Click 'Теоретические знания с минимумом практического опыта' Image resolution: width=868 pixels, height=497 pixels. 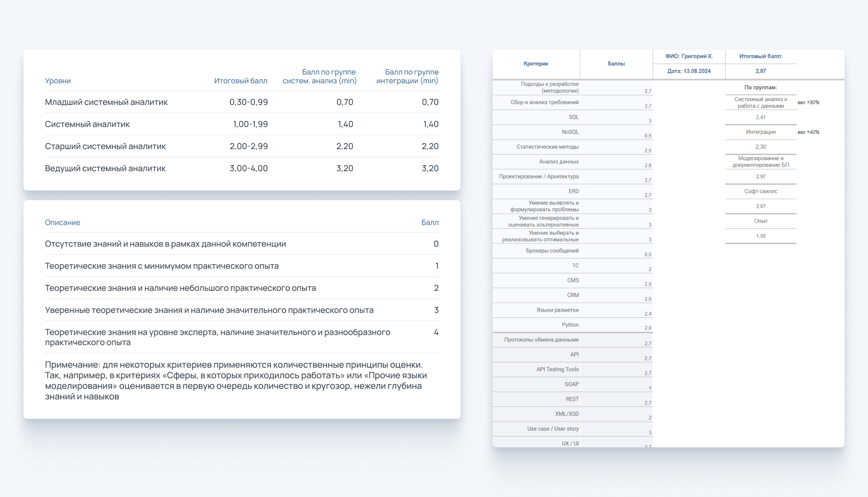[x=162, y=266]
